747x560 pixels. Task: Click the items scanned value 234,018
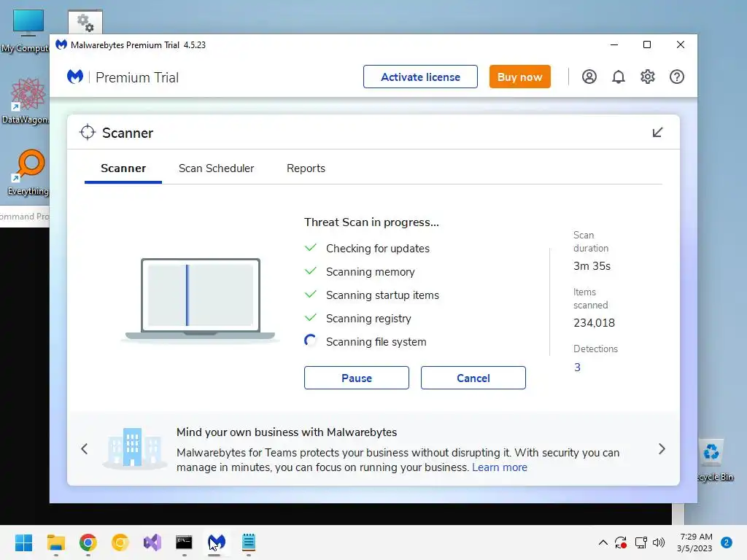(x=594, y=323)
